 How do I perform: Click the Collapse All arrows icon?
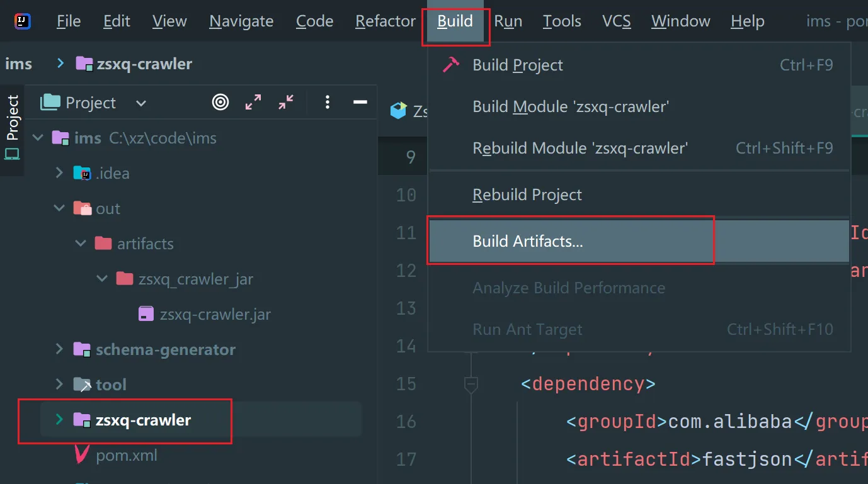tap(286, 102)
